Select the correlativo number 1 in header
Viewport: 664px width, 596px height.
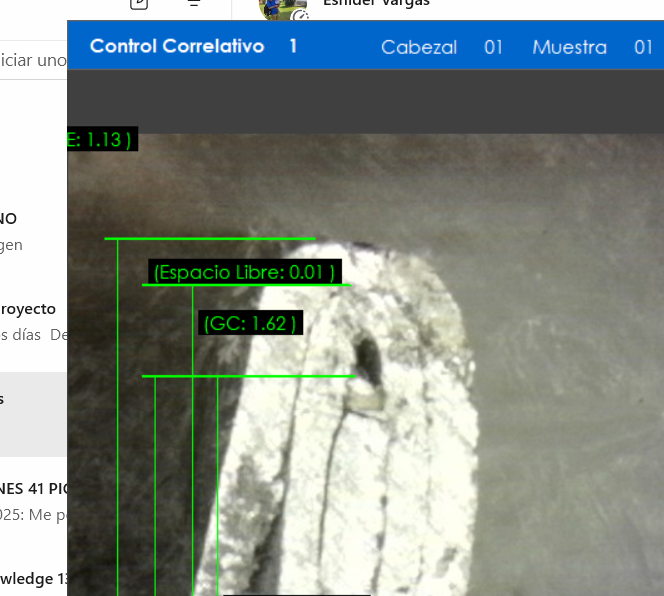click(x=293, y=46)
